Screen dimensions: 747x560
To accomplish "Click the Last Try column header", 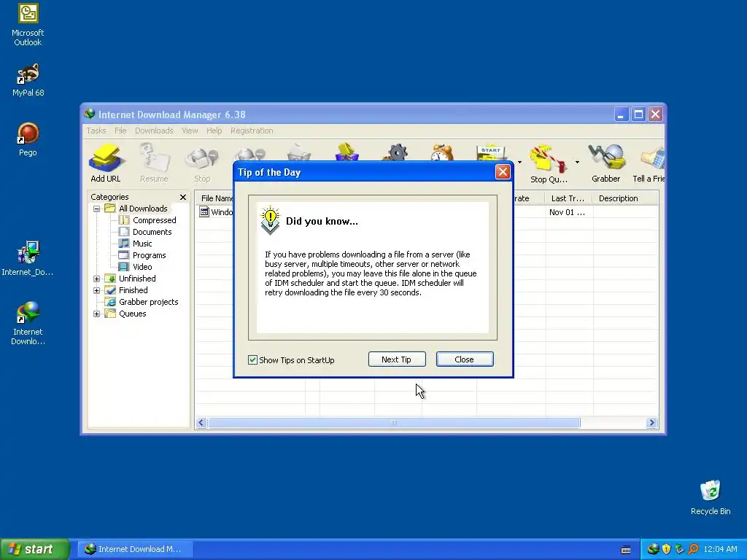I will [x=569, y=198].
